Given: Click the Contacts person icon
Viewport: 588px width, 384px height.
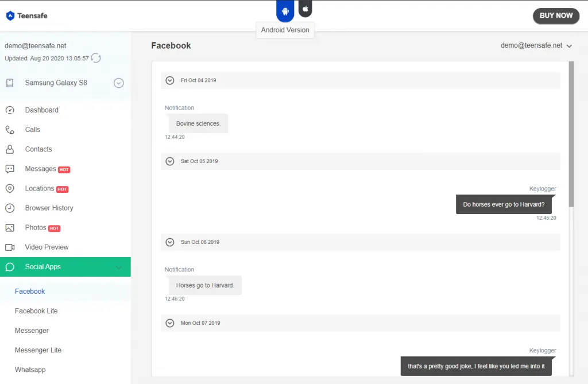Looking at the screenshot, I should click(10, 149).
